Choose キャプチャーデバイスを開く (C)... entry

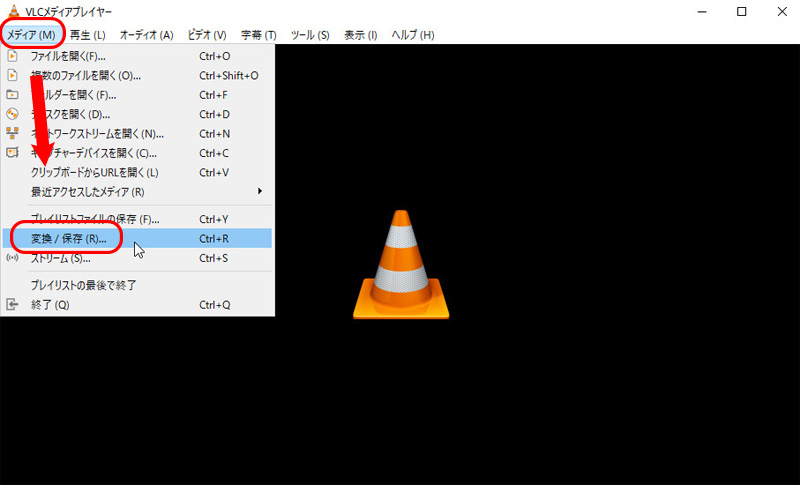click(x=137, y=153)
